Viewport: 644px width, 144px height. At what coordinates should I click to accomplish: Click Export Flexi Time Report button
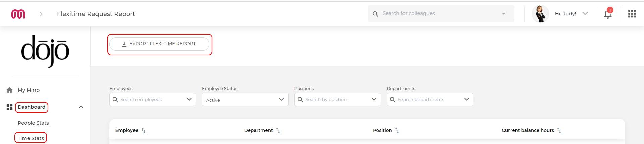point(159,44)
